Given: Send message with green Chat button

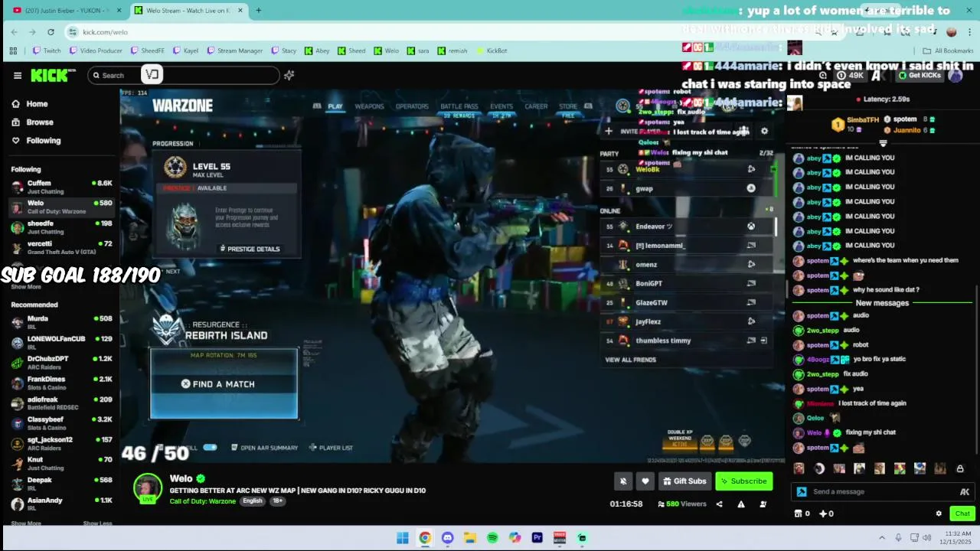Looking at the screenshot, I should click(962, 514).
